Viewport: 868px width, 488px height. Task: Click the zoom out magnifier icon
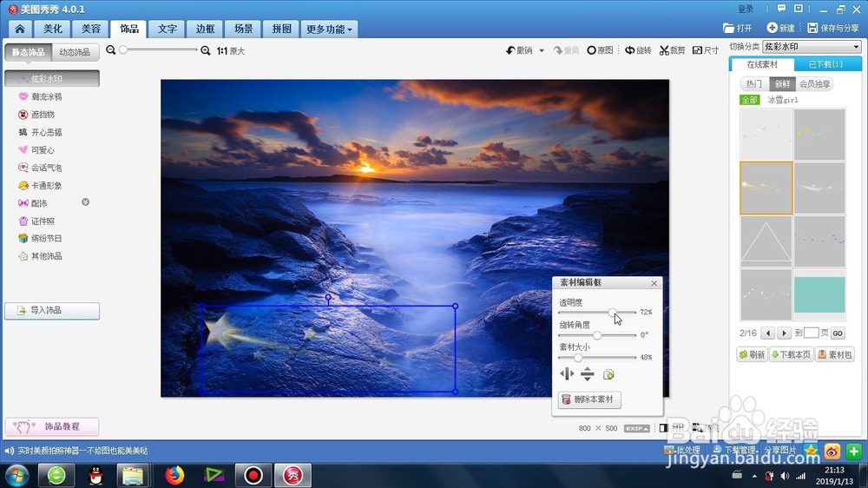(111, 49)
